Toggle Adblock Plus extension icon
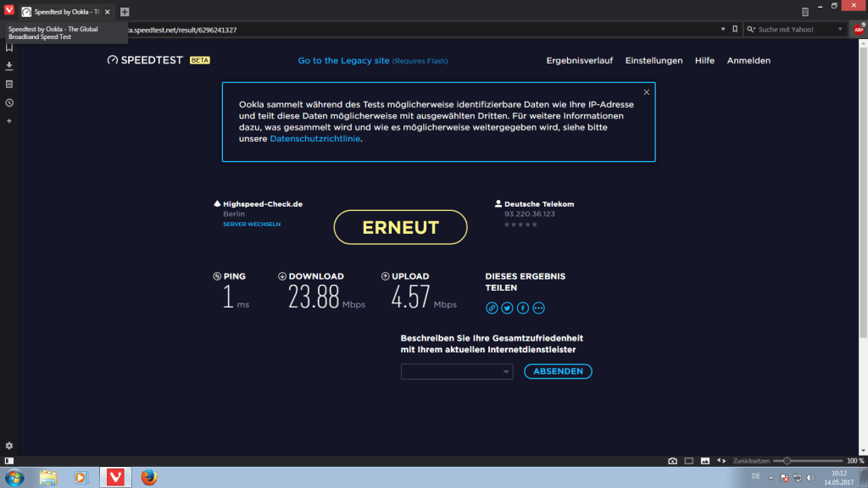This screenshot has width=868, height=488. [x=859, y=30]
